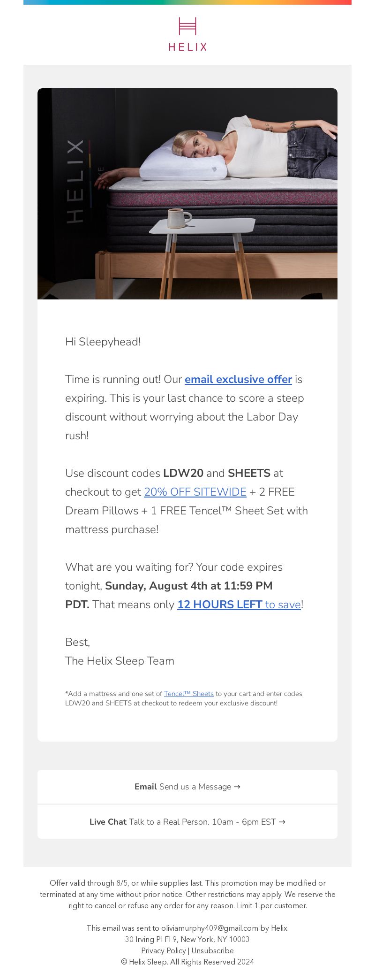Click the Helix logo at the top
The image size is (375, 980).
click(187, 34)
